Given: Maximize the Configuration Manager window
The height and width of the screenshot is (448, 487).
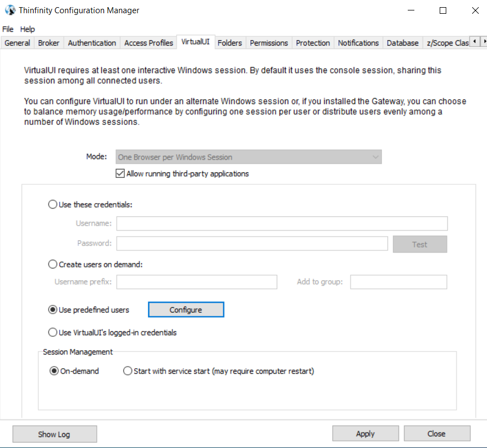Looking at the screenshot, I should pos(443,10).
